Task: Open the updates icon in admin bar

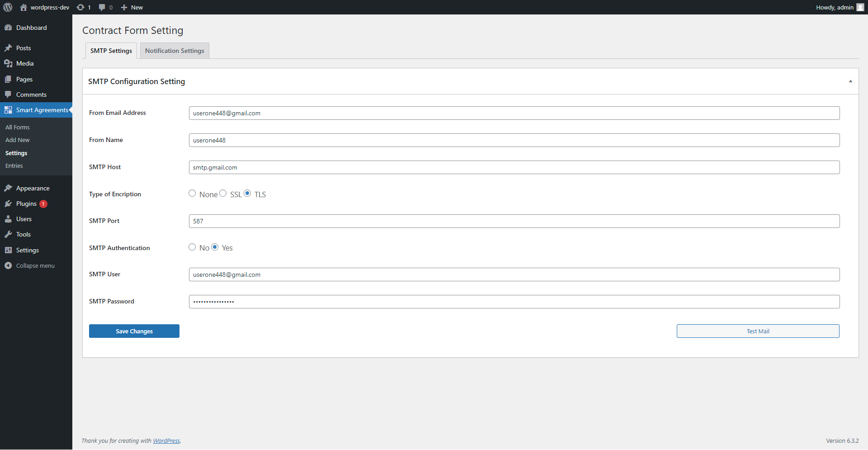Action: click(x=80, y=7)
